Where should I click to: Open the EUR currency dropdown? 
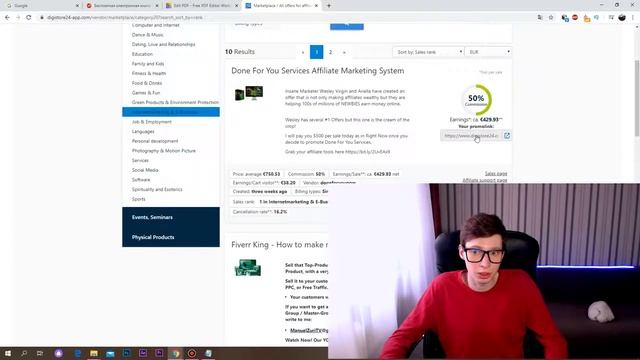[x=488, y=52]
